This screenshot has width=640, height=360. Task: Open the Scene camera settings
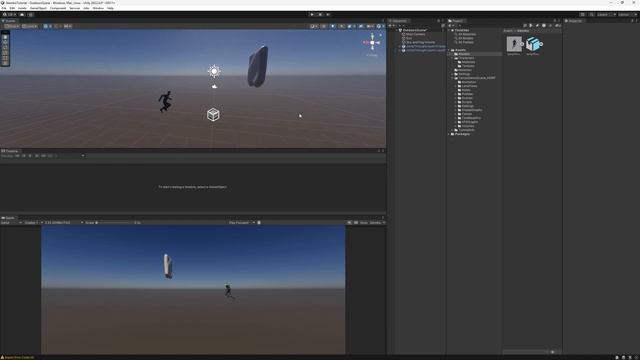point(370,26)
